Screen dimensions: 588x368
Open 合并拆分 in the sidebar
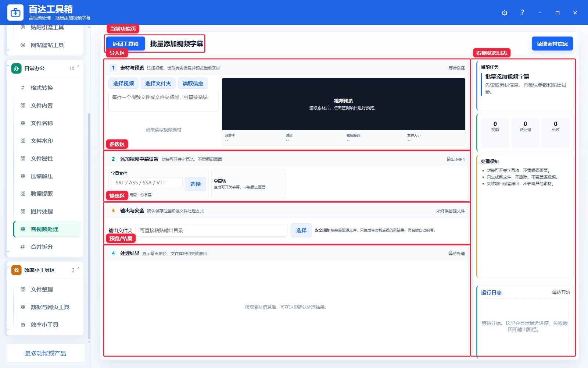47,247
